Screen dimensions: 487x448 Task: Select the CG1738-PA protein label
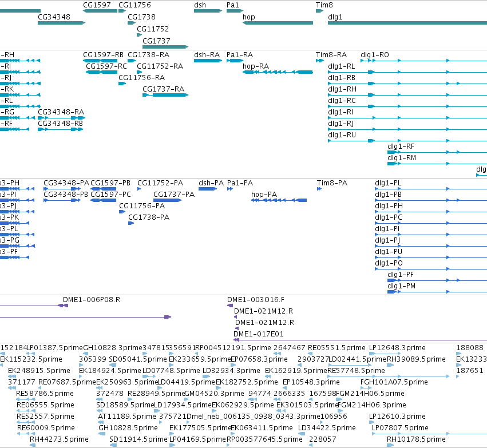pos(149,217)
